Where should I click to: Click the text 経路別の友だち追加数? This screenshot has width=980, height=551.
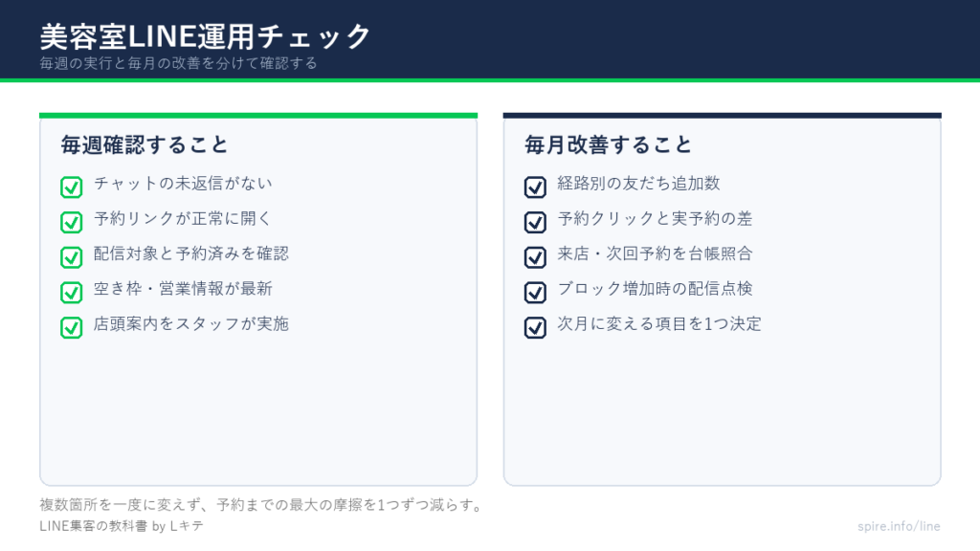coord(638,183)
